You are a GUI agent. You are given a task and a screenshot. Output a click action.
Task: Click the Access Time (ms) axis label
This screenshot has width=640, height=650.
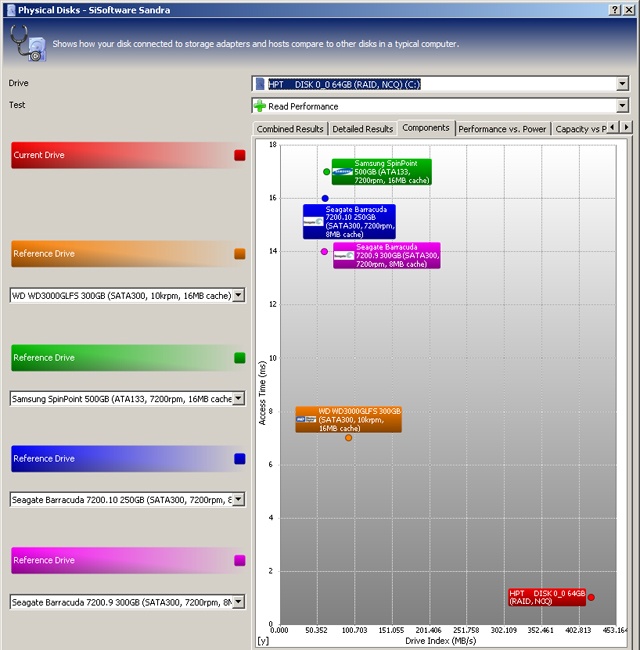coord(262,393)
